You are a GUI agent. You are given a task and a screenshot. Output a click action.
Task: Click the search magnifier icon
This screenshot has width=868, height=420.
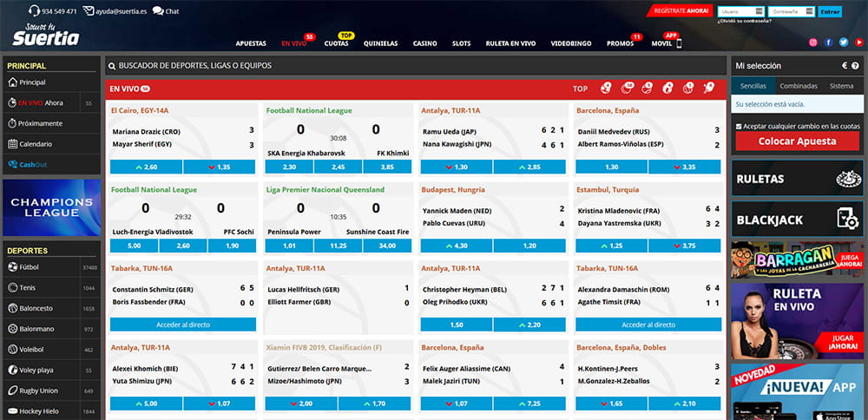click(x=112, y=66)
